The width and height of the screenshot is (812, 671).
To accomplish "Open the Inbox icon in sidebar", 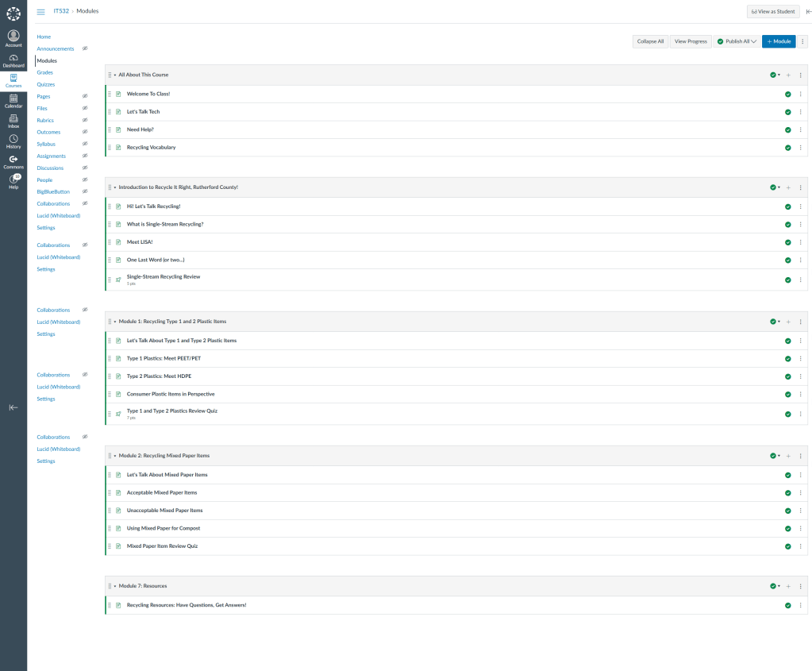I will point(13,119).
